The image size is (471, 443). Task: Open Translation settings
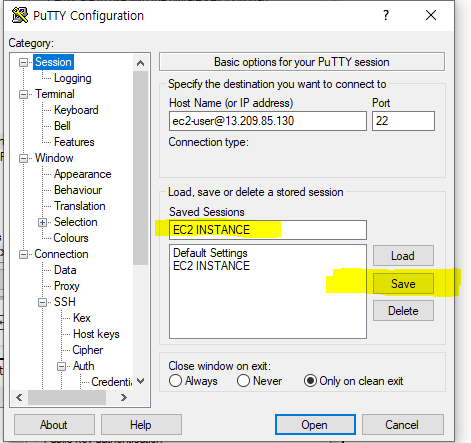(x=80, y=206)
